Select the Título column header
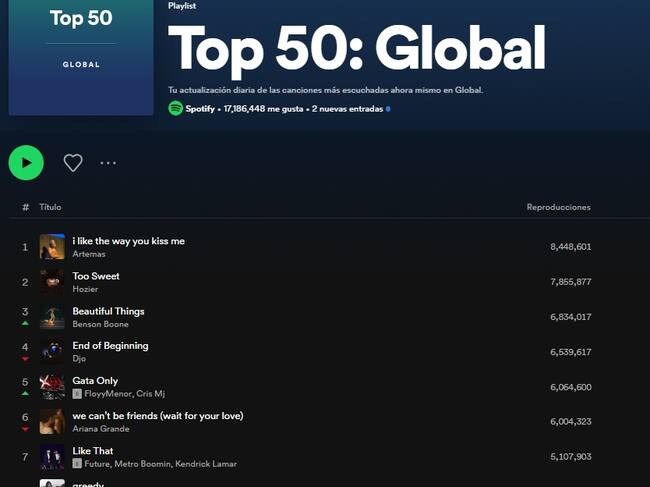The width and height of the screenshot is (650, 487). pyautogui.click(x=50, y=207)
